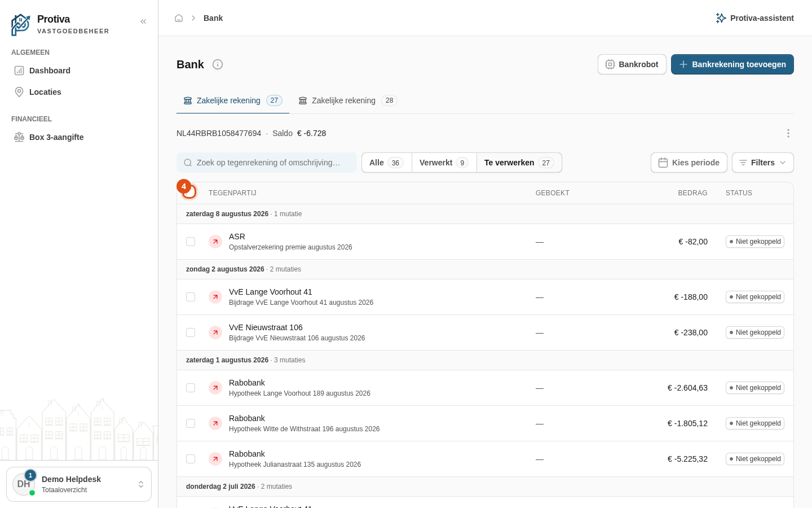The height and width of the screenshot is (508, 812).
Task: Open Locaties in the sidebar
Action: (79, 92)
